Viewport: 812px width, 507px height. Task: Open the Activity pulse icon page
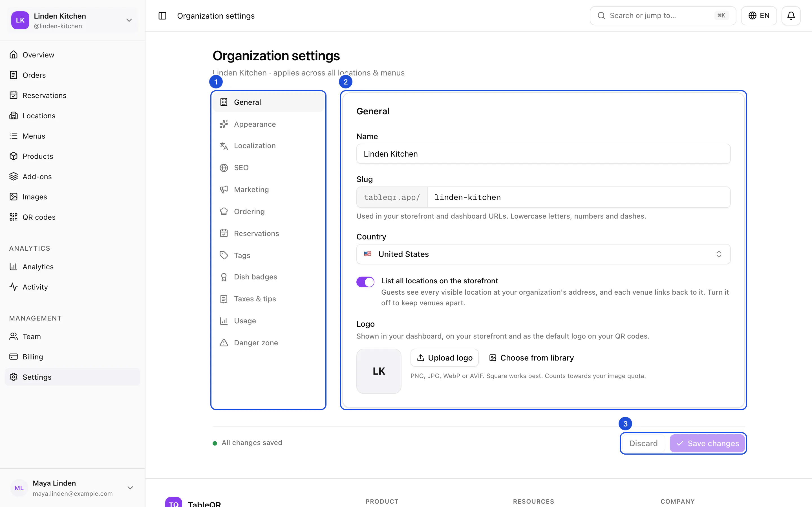pyautogui.click(x=14, y=287)
